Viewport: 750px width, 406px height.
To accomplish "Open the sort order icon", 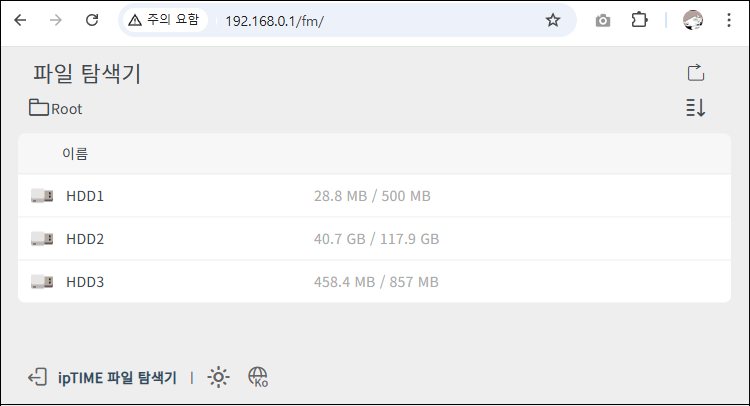I will [695, 108].
